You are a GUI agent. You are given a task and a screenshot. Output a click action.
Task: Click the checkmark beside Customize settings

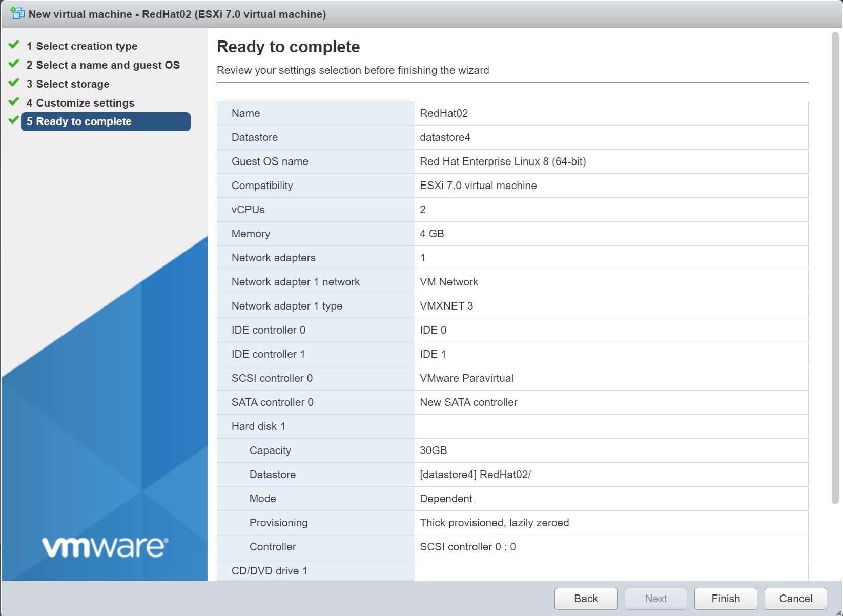14,102
